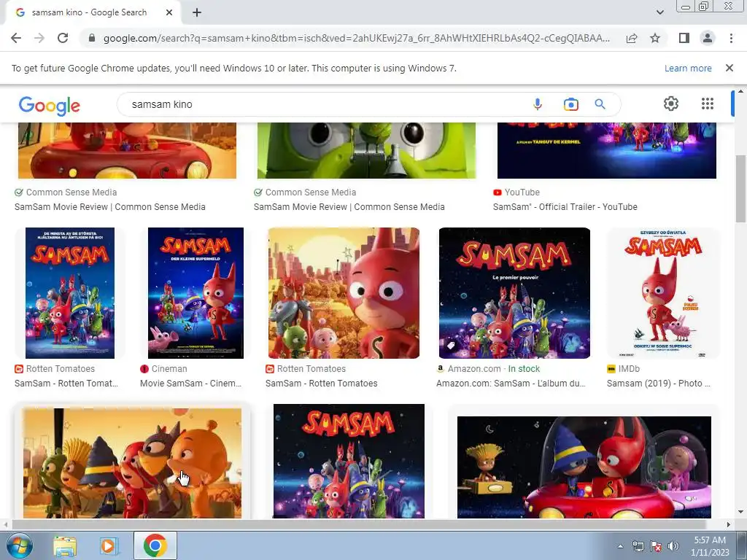Share this page via address bar icon
Viewport: 747px width, 560px height.
(x=632, y=38)
